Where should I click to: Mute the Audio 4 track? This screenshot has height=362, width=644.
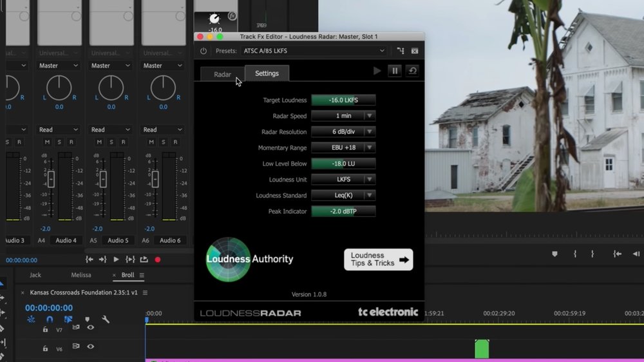(47, 142)
